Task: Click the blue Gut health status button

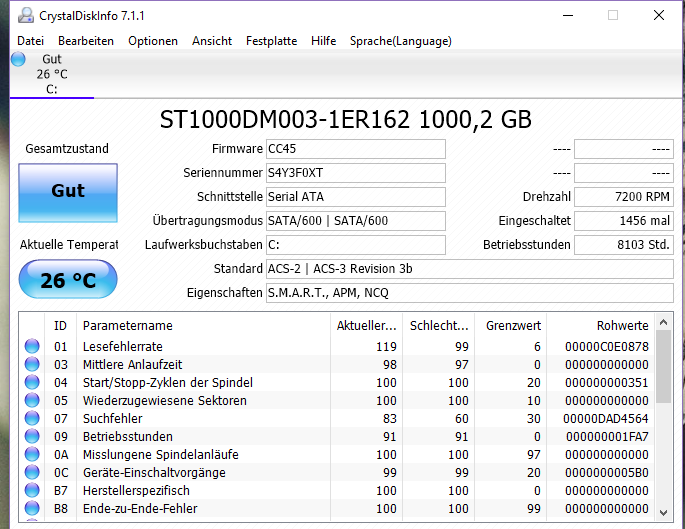Action: 68,193
